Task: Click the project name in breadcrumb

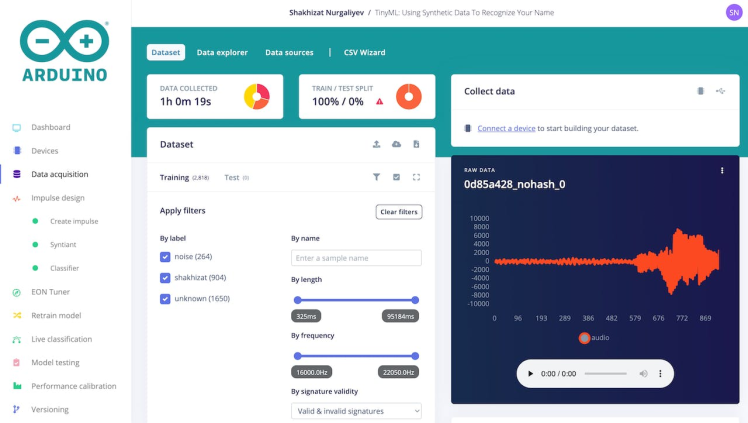Action: point(464,13)
